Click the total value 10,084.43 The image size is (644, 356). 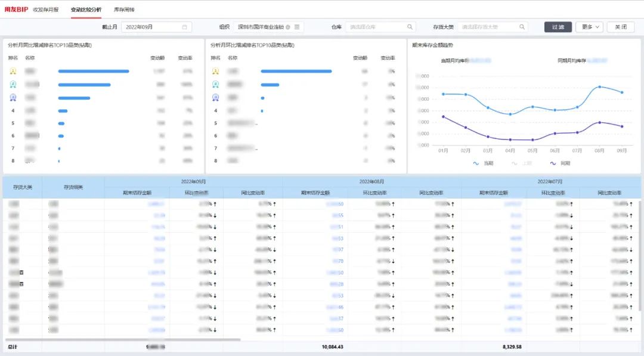coord(333,347)
